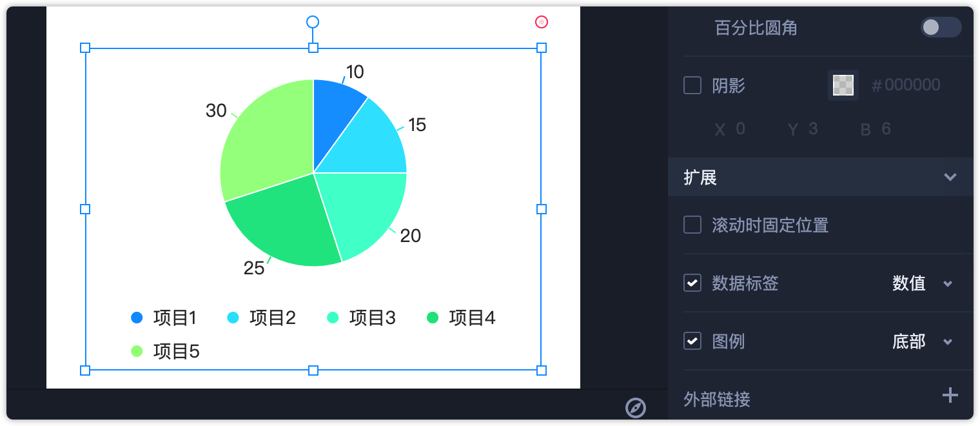Image resolution: width=980 pixels, height=426 pixels.
Task: Click the 项目1 blue legend dot
Action: pos(137,318)
